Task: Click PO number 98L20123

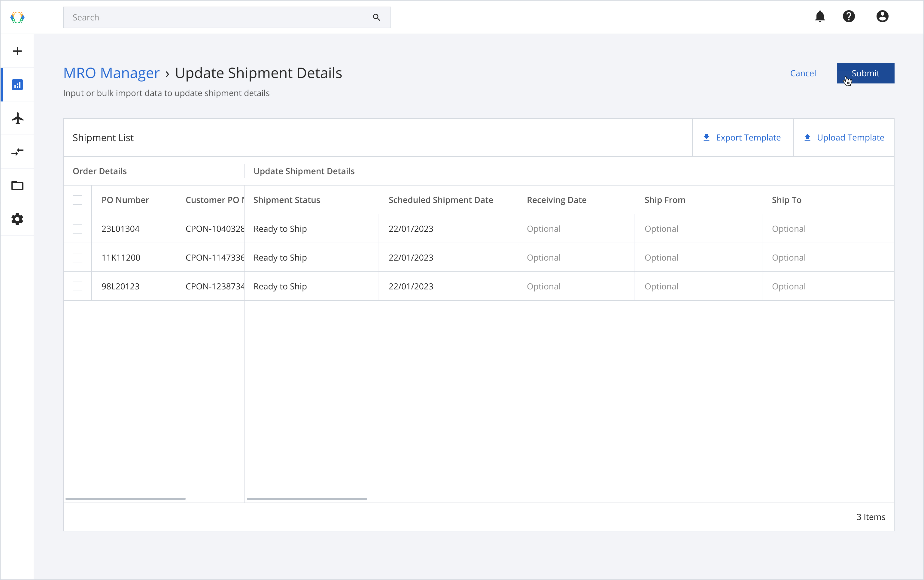Action: click(x=120, y=286)
